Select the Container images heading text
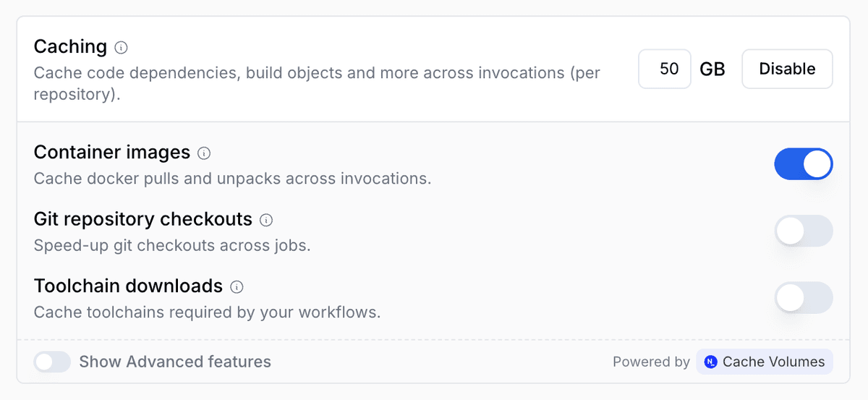Image resolution: width=868 pixels, height=400 pixels. tap(112, 153)
